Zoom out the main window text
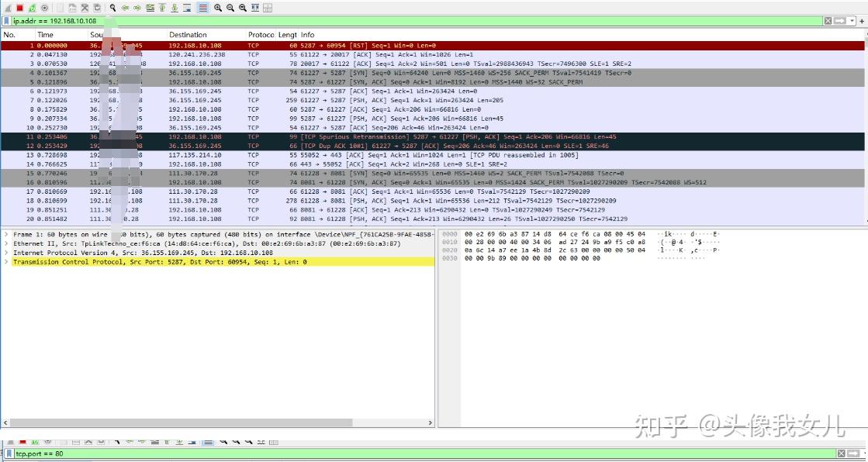Image resolution: width=868 pixels, height=462 pixels. (230, 8)
